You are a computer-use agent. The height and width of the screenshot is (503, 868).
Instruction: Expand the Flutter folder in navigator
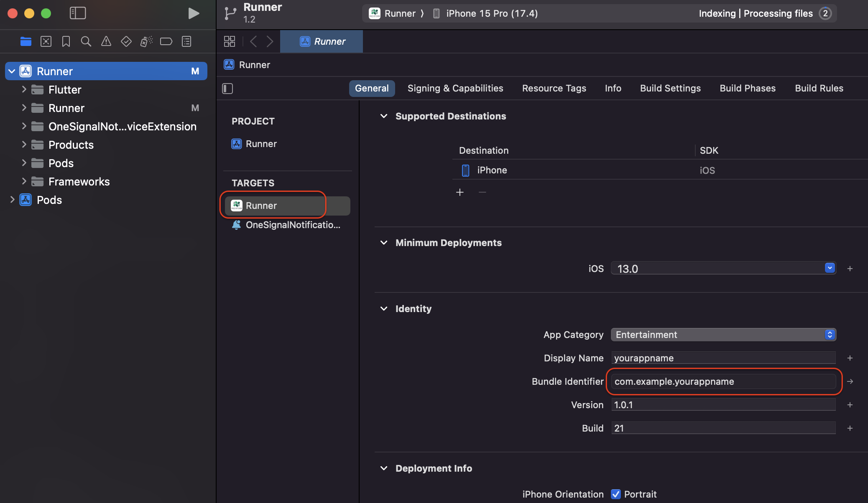tap(24, 89)
